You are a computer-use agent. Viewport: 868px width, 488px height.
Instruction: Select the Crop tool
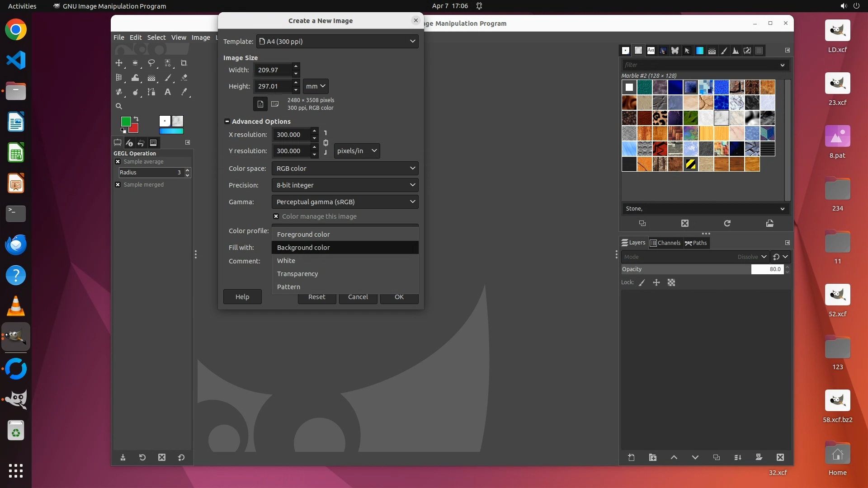184,63
